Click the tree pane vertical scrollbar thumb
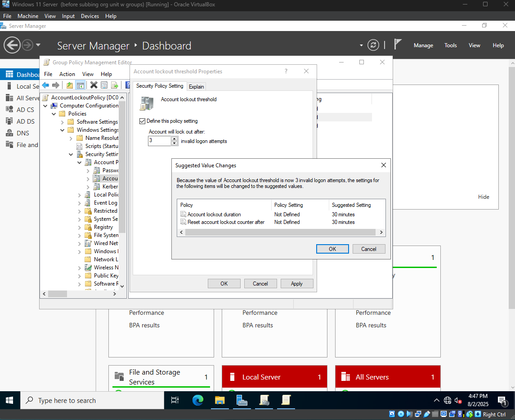This screenshot has height=420, width=515. tap(122, 167)
